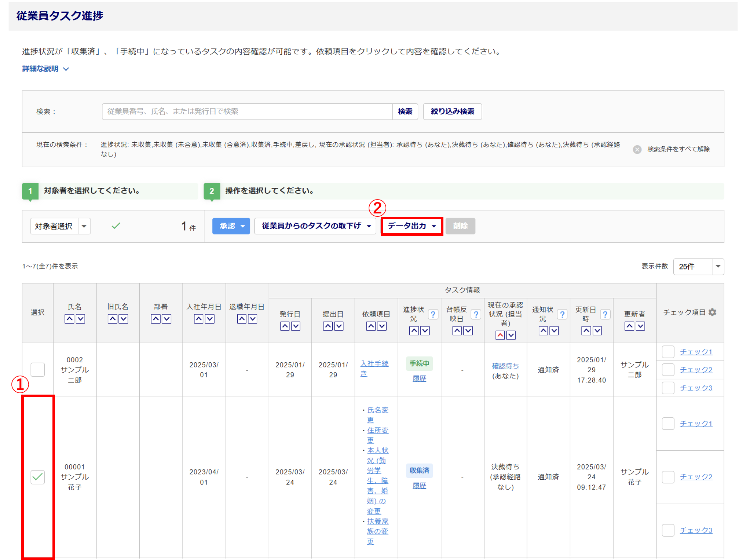This screenshot has height=560, width=739.
Task: Open the データ出力 dropdown
Action: 411,226
